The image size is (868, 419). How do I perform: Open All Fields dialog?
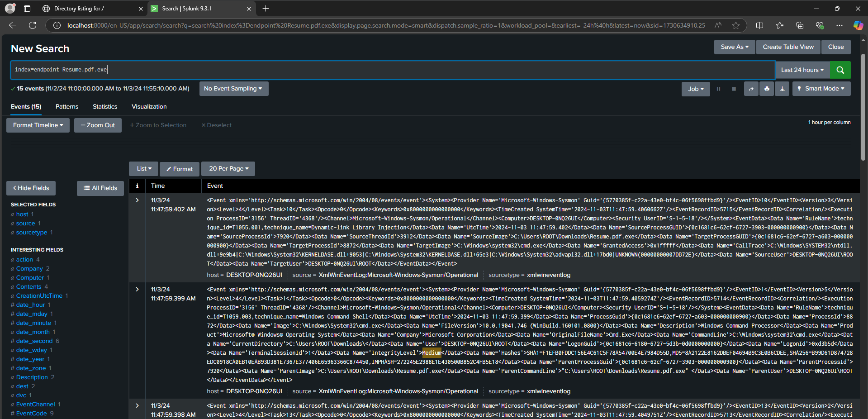click(x=100, y=188)
